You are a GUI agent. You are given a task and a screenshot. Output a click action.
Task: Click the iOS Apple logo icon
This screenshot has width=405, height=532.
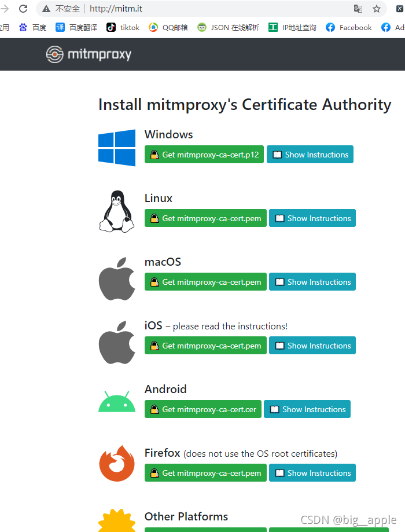(117, 342)
